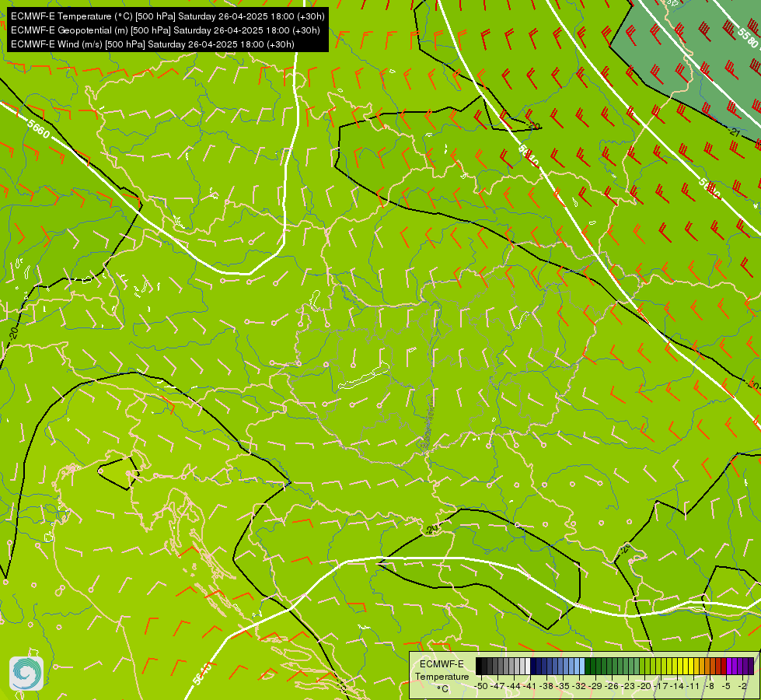761x700 pixels.
Task: Pick the black swatch at legend value -50
Action: coord(479,666)
